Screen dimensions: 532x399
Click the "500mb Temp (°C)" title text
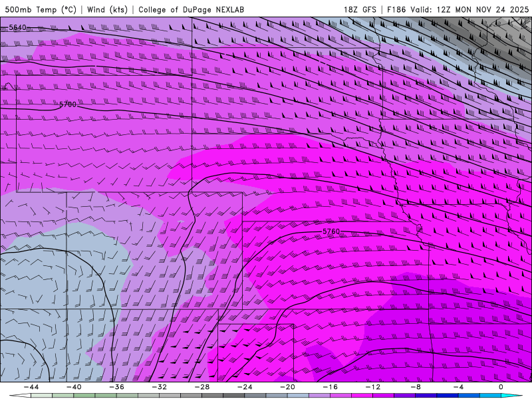41,9
